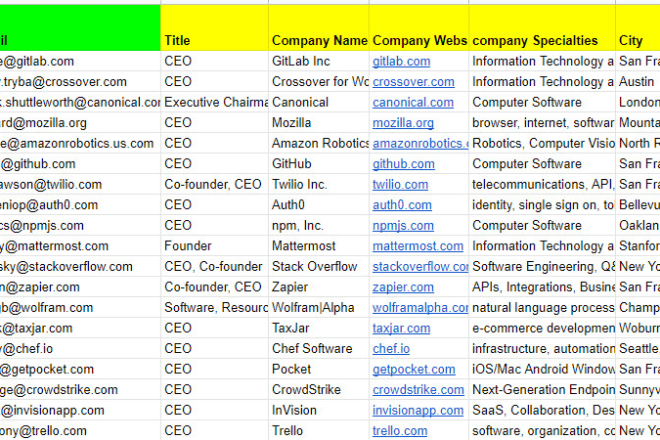Select the Title header cell
Image resolution: width=660 pixels, height=440 pixels.
pyautogui.click(x=214, y=28)
